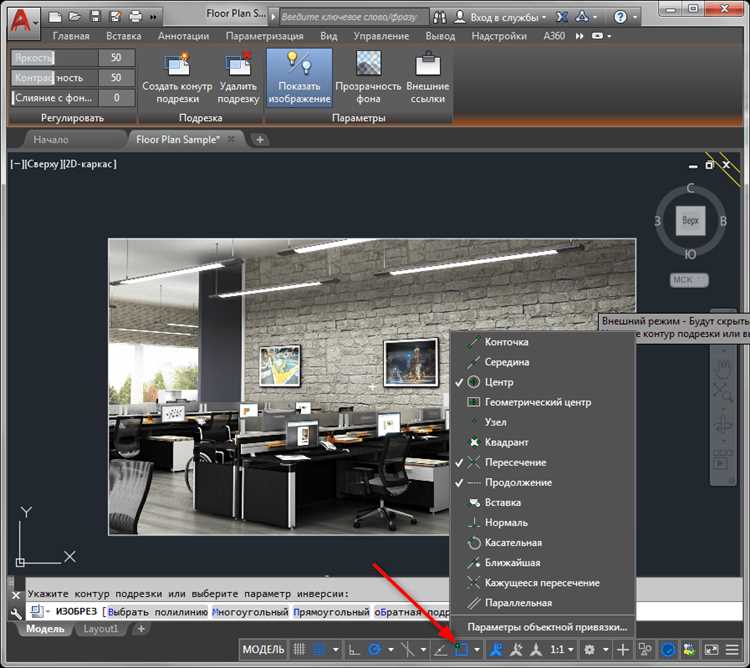Open the External References palette

[x=427, y=66]
